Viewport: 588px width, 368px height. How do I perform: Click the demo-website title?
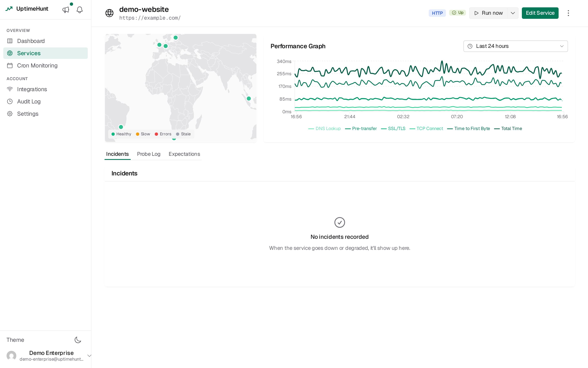pyautogui.click(x=144, y=9)
